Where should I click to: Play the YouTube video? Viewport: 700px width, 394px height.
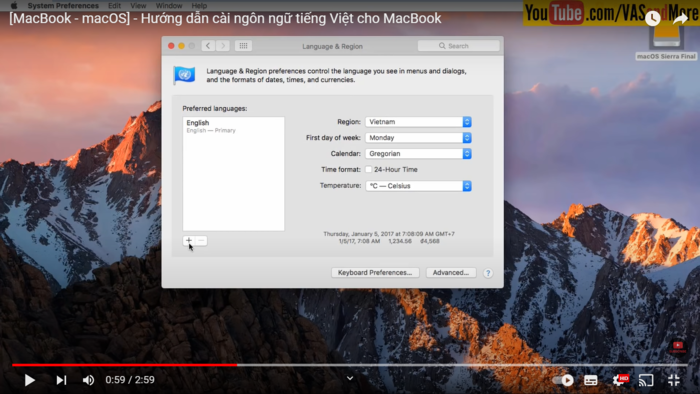point(29,380)
